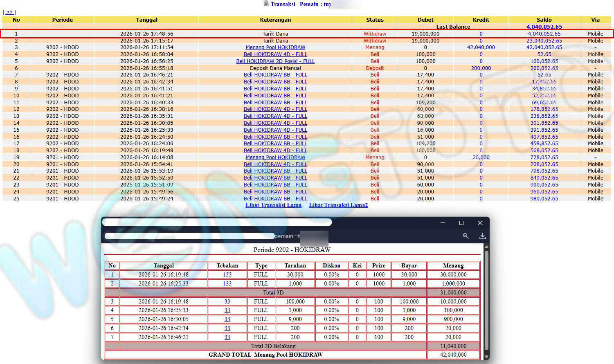Click the magnifier zoom icon in popup
This screenshot has height=364, width=614.
466,236
